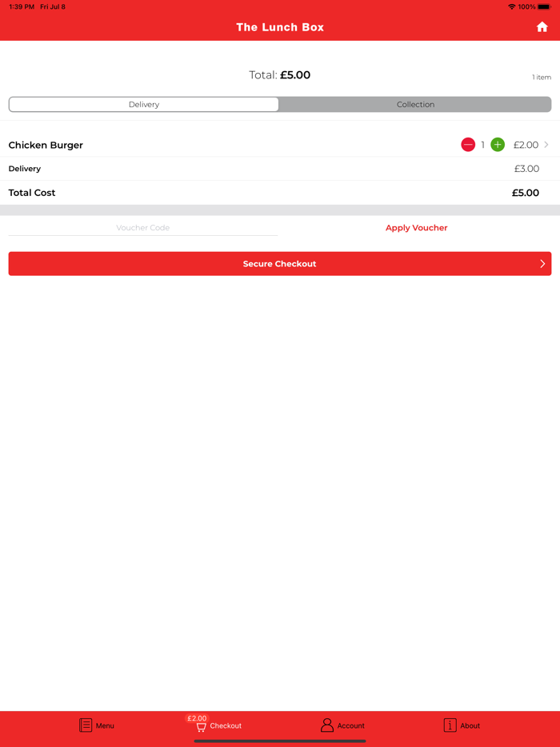
Task: Open the About info icon
Action: tap(450, 725)
